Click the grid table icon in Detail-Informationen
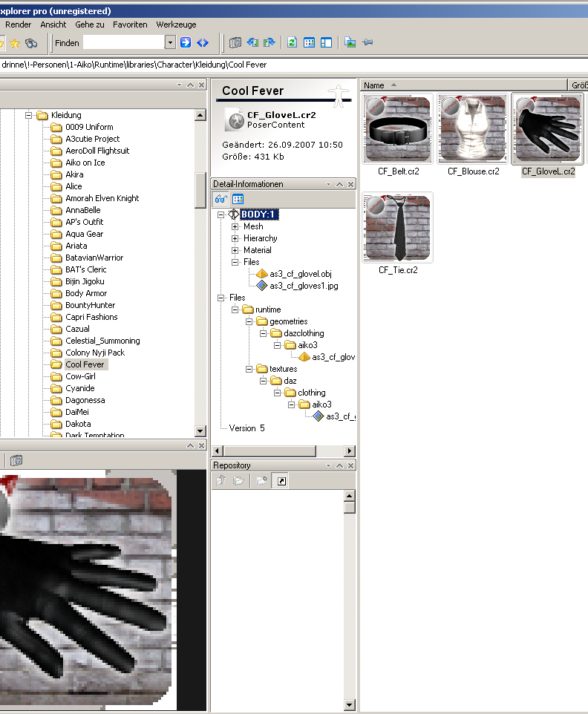Viewport: 588px width, 714px height. 238,199
